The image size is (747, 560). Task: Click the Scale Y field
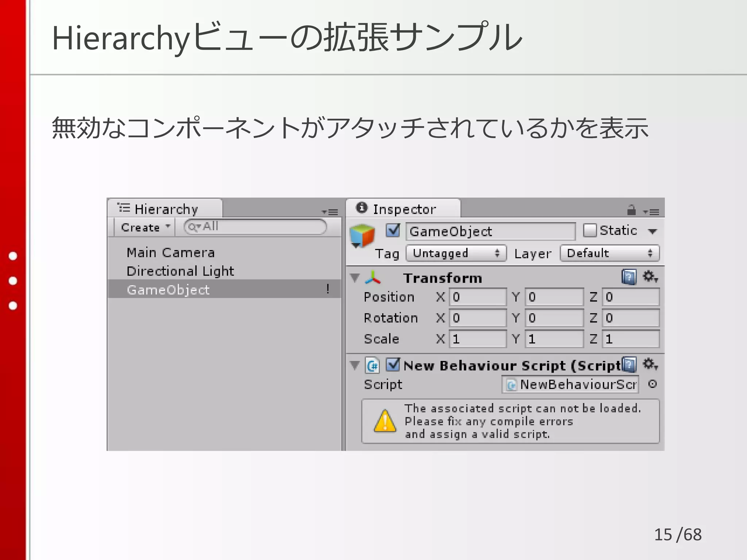tap(554, 339)
